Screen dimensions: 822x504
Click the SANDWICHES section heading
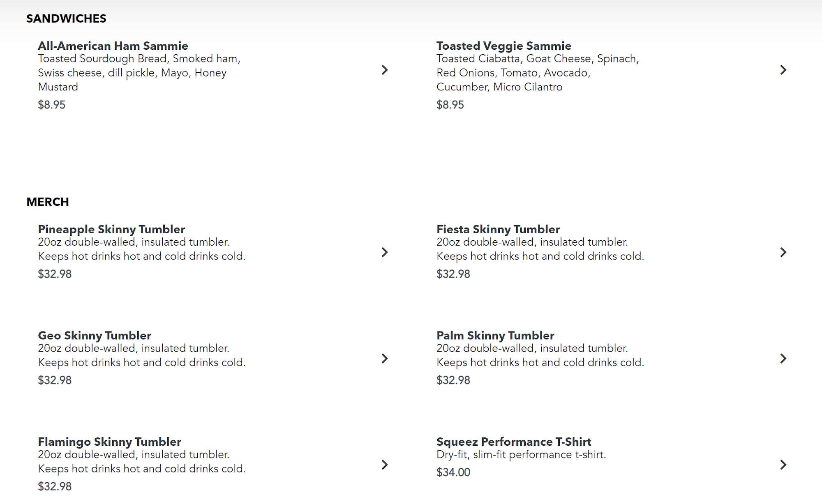click(x=66, y=18)
